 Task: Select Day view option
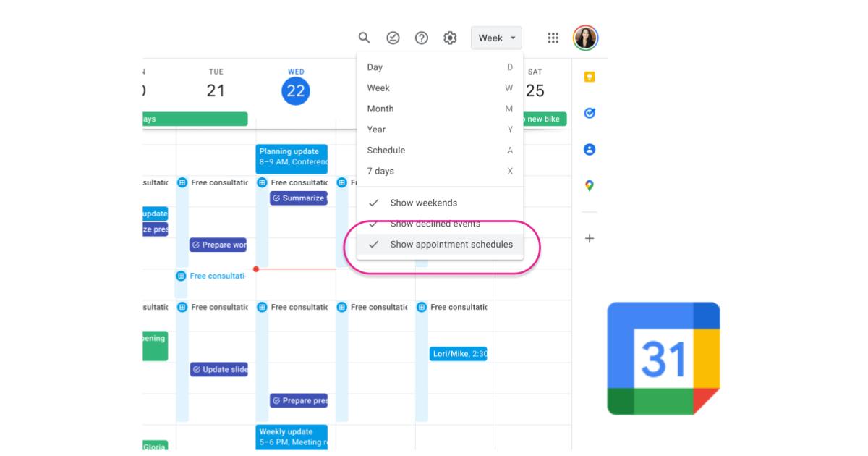[375, 67]
